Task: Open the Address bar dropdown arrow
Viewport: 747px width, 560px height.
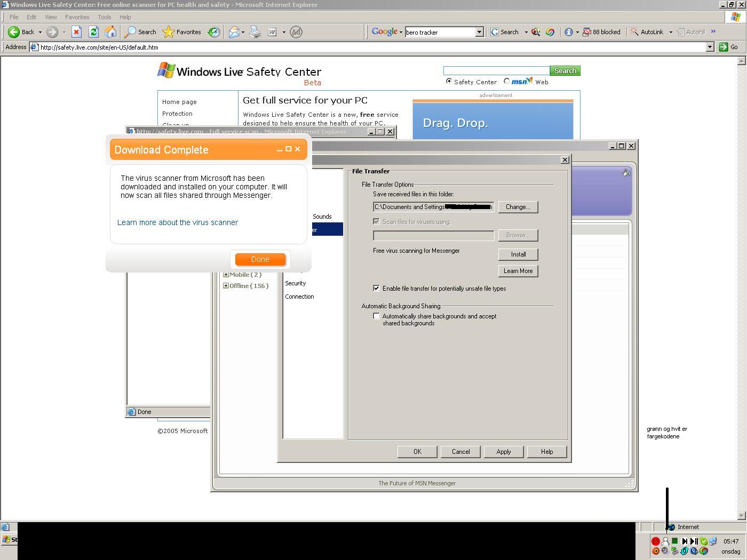Action: [710, 47]
